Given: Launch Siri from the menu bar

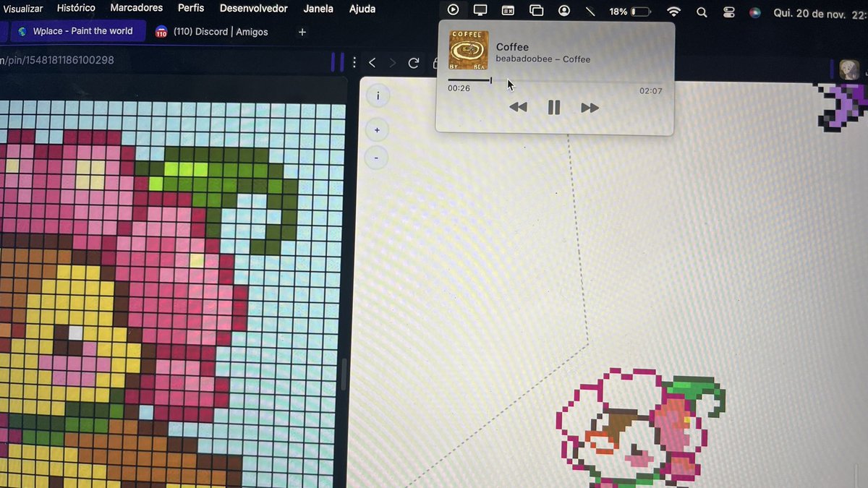Looking at the screenshot, I should 754,12.
